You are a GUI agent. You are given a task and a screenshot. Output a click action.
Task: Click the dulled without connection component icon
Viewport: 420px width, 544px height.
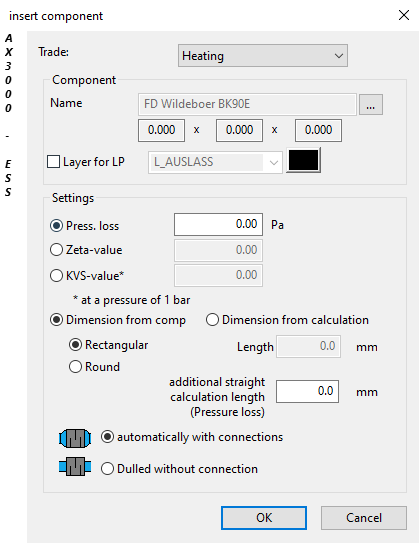click(75, 466)
